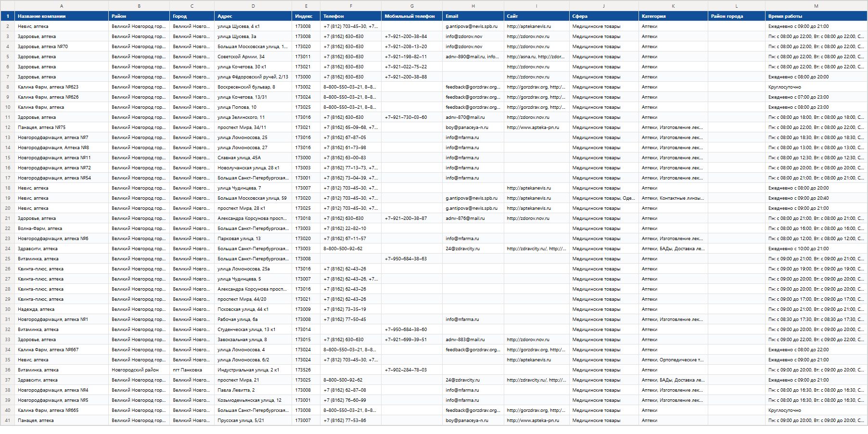Screen dimensions: 868x434
Task: Click address "Павла Левитта, 2"
Action: (x=253, y=390)
